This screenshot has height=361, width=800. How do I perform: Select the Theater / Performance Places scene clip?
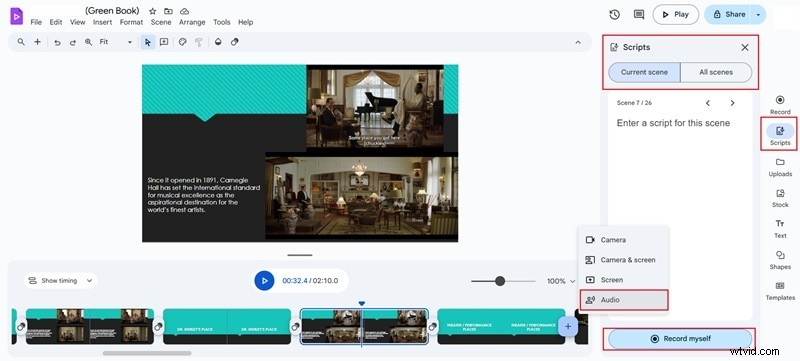coord(502,326)
